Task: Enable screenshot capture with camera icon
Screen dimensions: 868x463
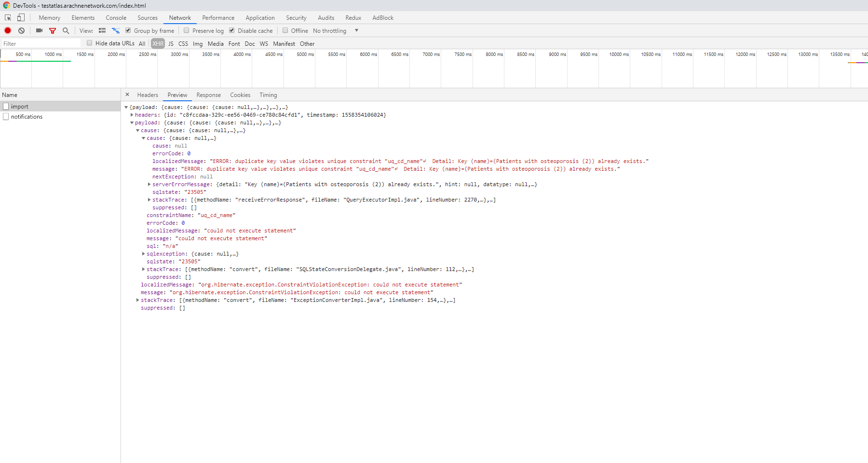Action: pyautogui.click(x=39, y=30)
